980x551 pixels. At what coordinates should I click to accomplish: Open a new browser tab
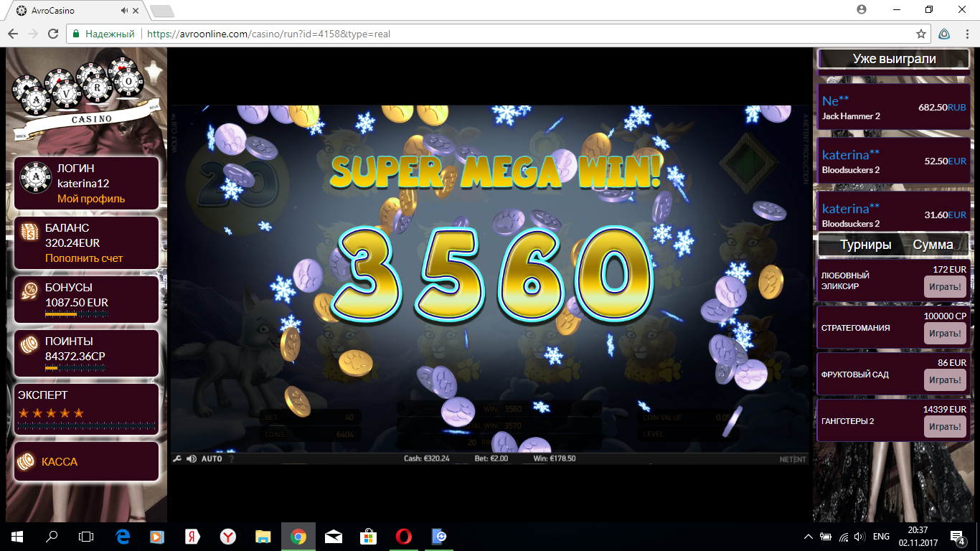162,11
